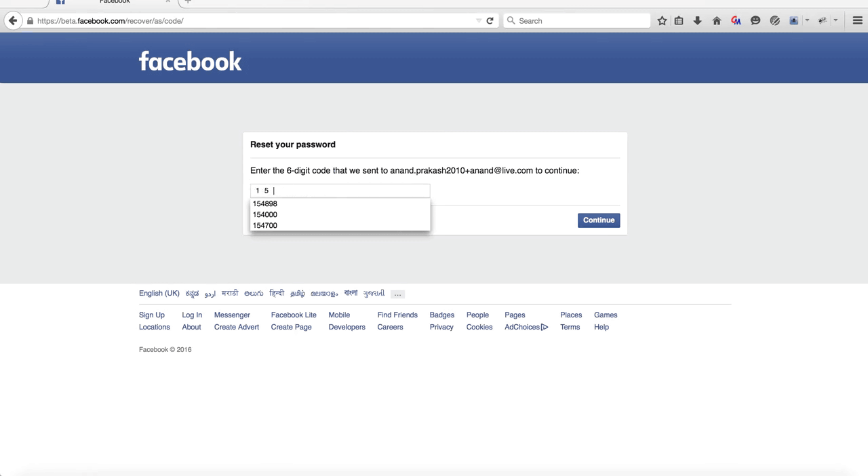Screen dimensions: 868x476
Task: Open the downloads arrow icon
Action: coord(697,21)
